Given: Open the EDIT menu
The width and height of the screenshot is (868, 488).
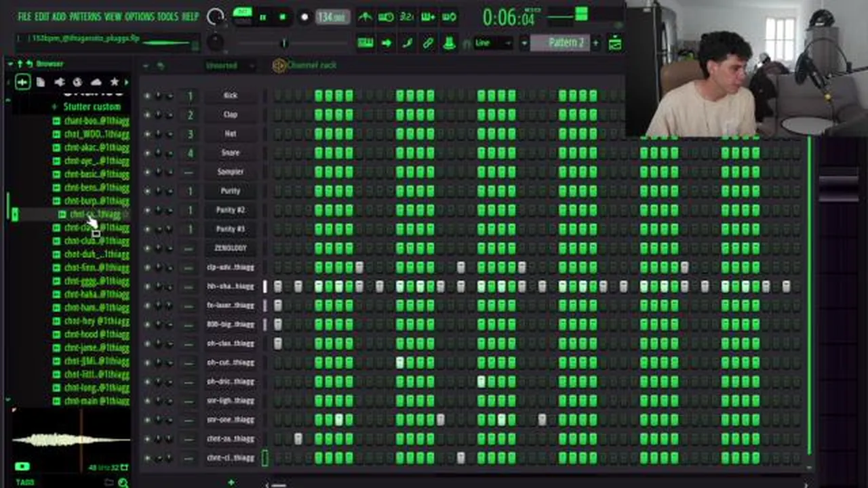Looking at the screenshot, I should (x=41, y=16).
